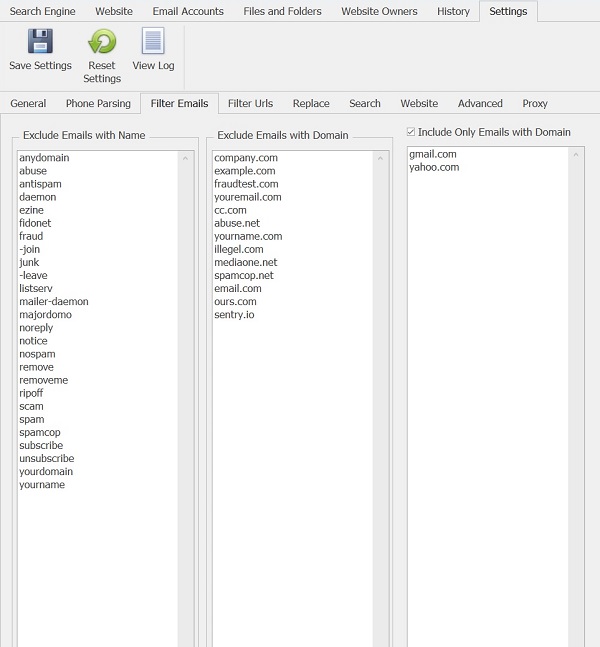Select the 'cc.com' entry
Image resolution: width=600 pixels, height=647 pixels.
230,210
